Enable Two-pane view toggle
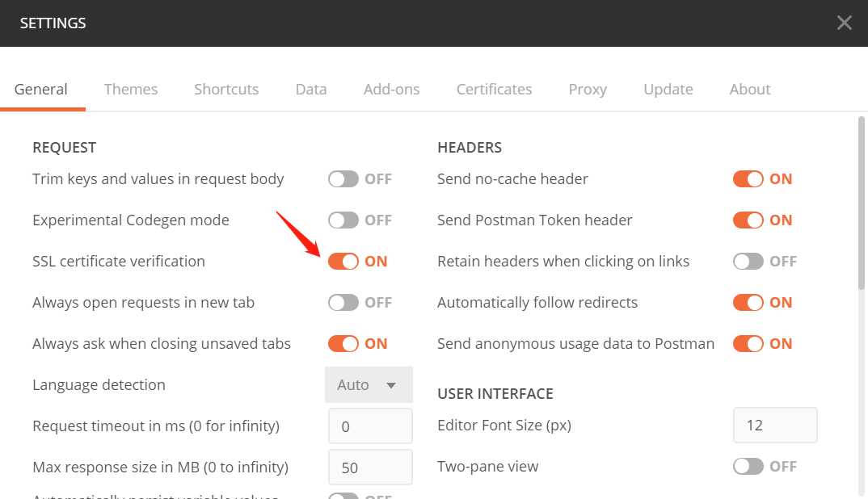Screen dimensions: 868x499 click(x=748, y=467)
